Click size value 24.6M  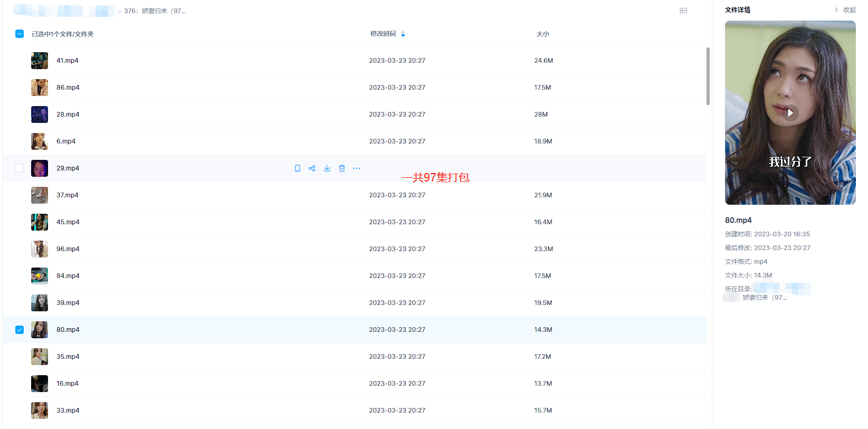tap(543, 61)
